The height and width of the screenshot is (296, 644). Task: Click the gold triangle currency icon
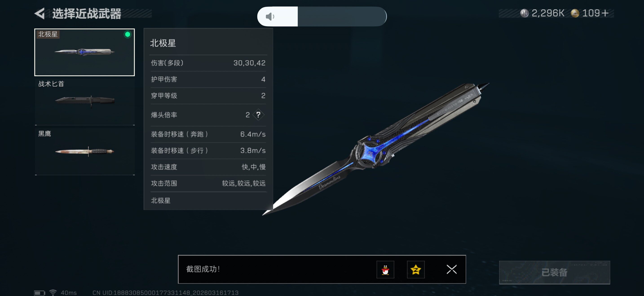tap(575, 13)
